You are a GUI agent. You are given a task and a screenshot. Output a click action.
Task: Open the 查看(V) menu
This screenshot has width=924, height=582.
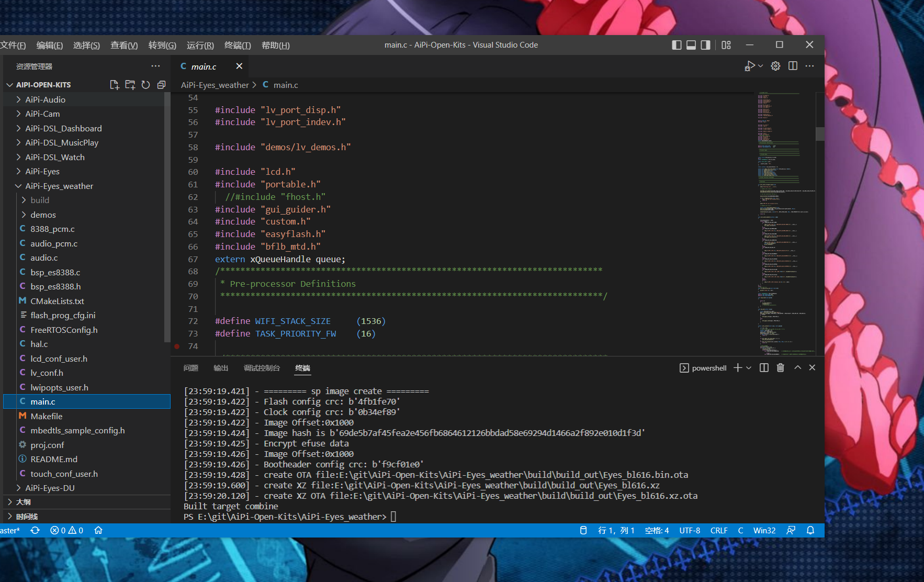coord(124,46)
